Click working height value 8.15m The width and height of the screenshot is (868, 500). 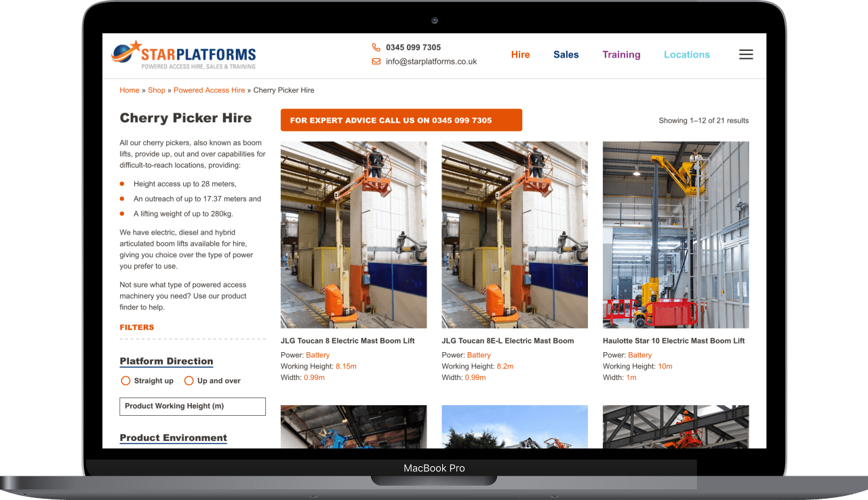pos(346,366)
